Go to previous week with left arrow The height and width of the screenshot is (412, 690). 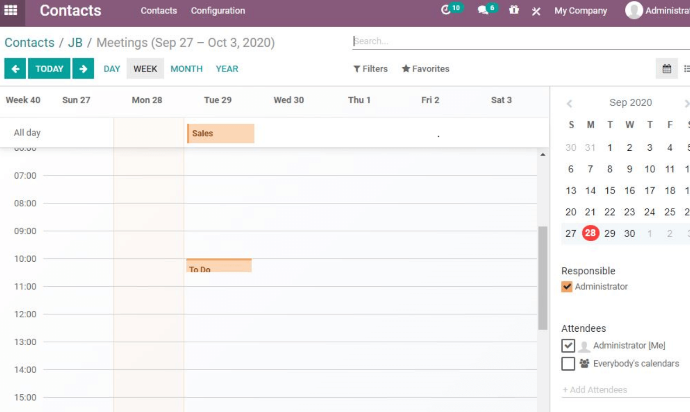tap(15, 69)
